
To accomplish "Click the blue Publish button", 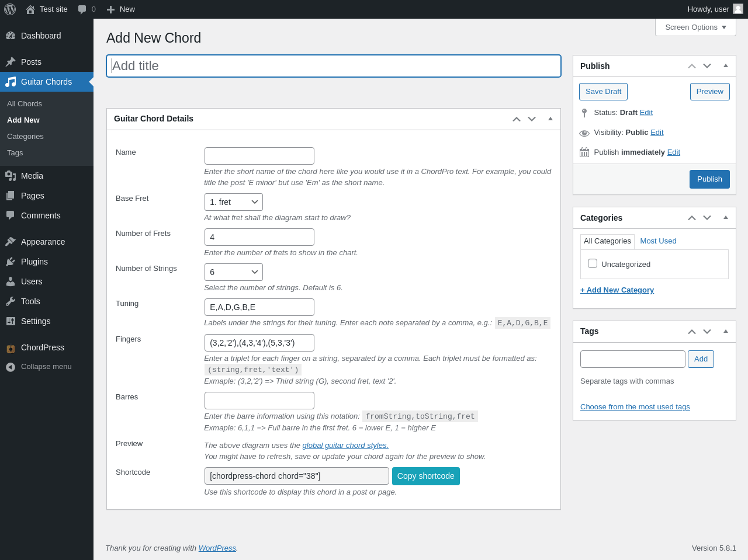I will 709,179.
